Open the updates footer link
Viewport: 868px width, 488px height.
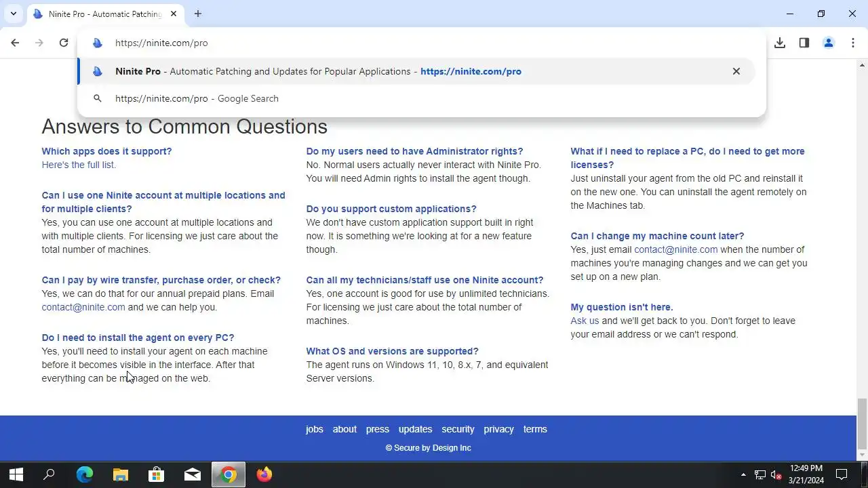pos(415,429)
